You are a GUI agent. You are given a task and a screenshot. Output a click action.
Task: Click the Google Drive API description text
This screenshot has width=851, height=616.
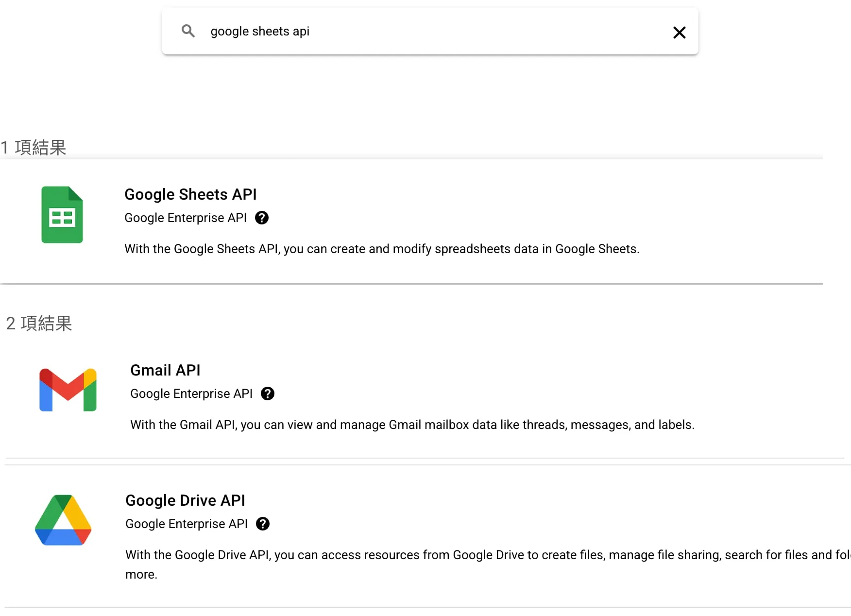488,564
